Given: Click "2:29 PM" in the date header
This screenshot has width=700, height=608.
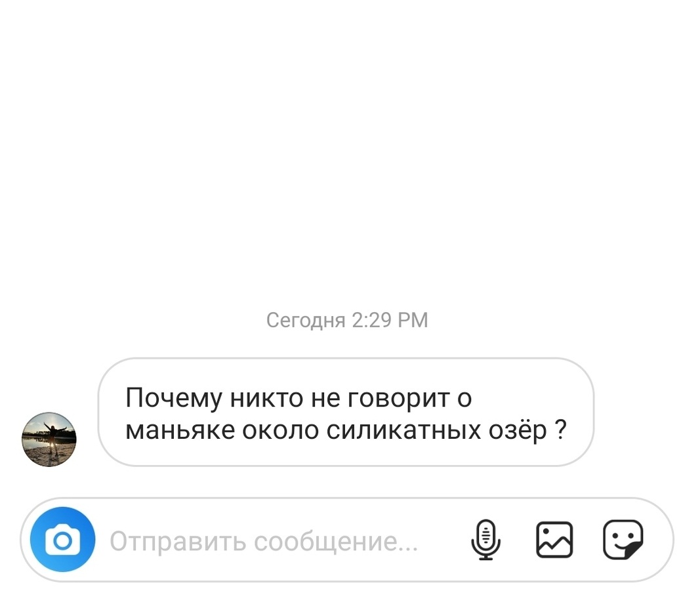Looking at the screenshot, I should (390, 320).
